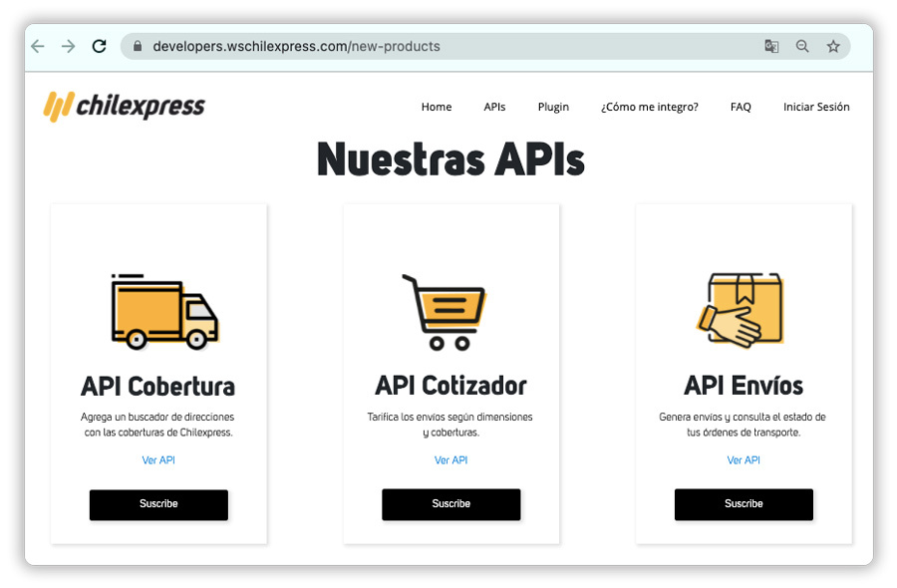Click the Chilexpress logo
897x588 pixels.
click(125, 107)
